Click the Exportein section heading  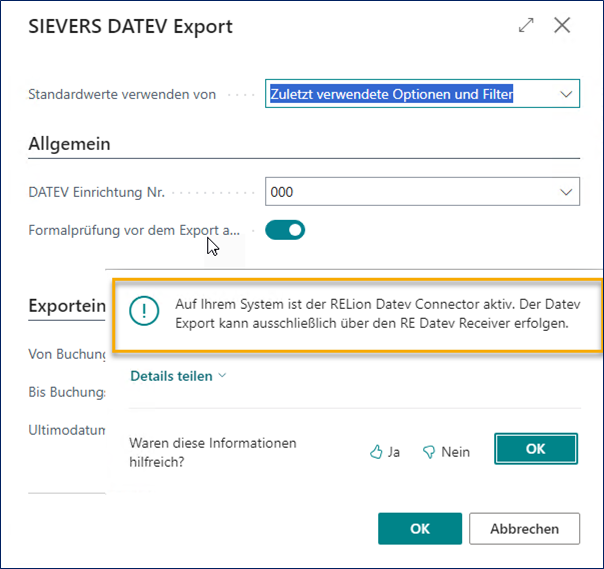pyautogui.click(x=67, y=305)
